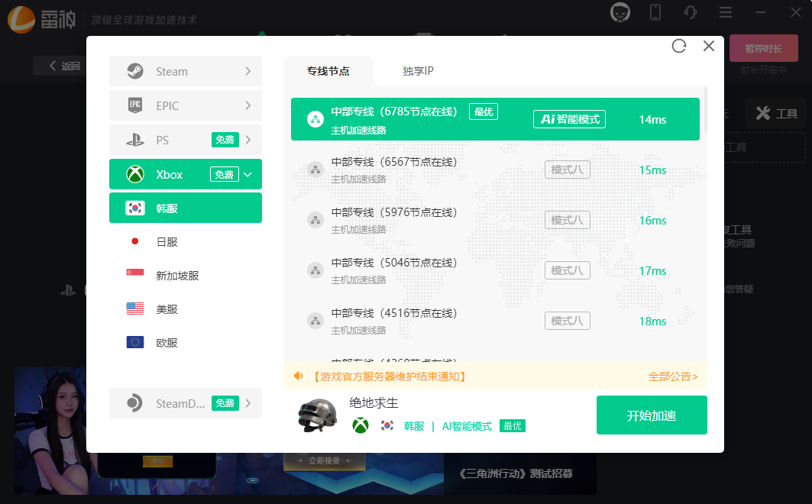
Task: Open the 游戏官方服务器维护结束通知 announcement
Action: 389,376
